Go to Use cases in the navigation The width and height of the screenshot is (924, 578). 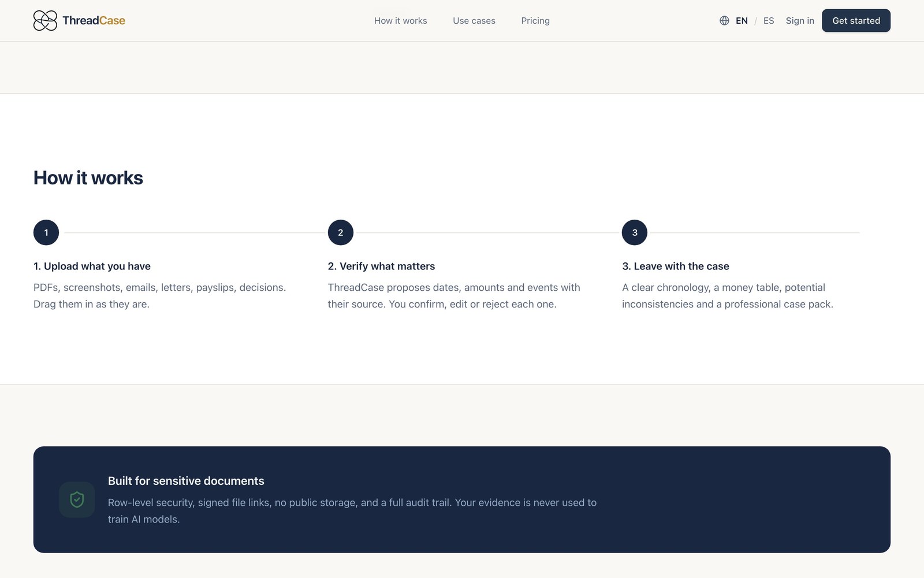[474, 21]
